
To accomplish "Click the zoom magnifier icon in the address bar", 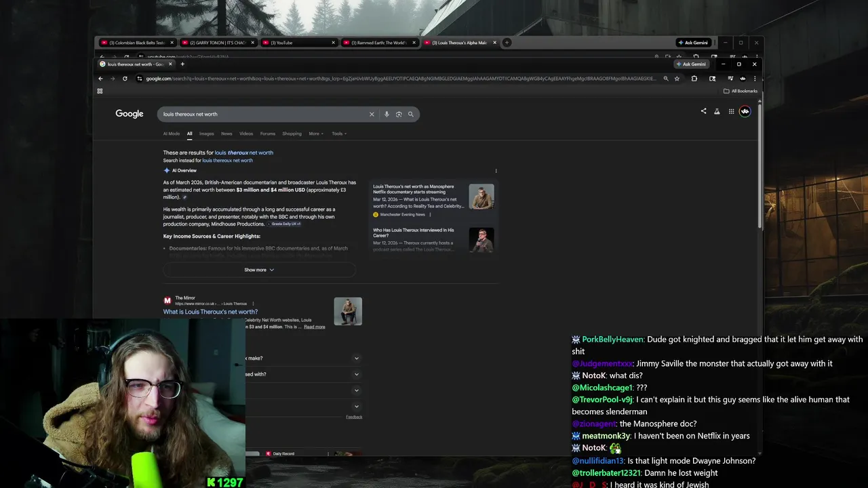I will 666,79.
